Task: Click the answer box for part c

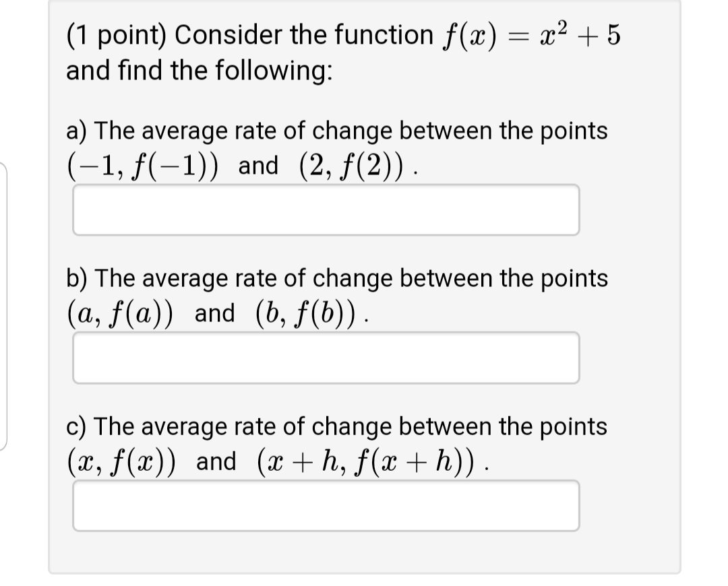Action: pos(326,504)
